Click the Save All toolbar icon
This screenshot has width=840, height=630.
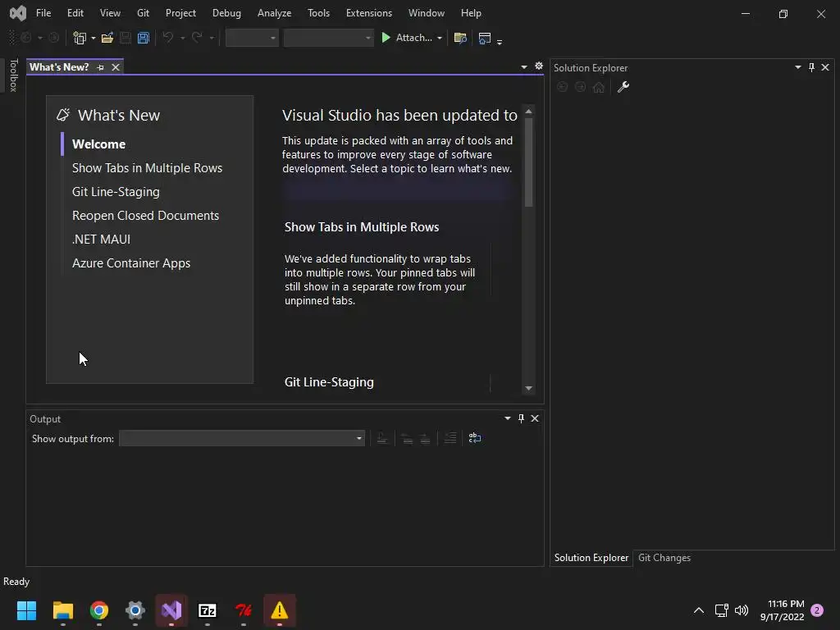pyautogui.click(x=143, y=38)
